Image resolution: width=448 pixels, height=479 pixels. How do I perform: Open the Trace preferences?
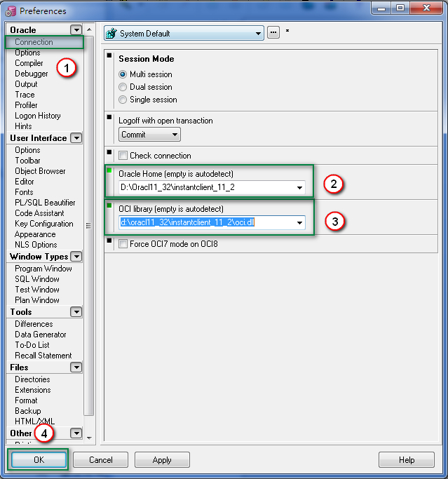(25, 95)
